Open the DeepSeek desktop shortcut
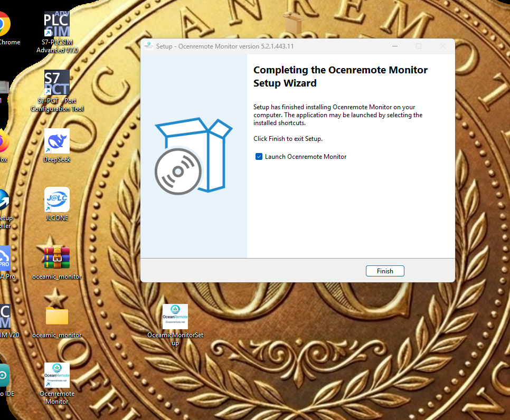The image size is (510, 420). 57,146
